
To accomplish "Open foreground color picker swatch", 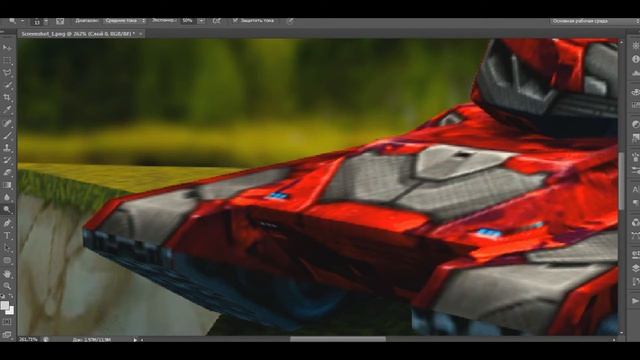I will coord(4,305).
